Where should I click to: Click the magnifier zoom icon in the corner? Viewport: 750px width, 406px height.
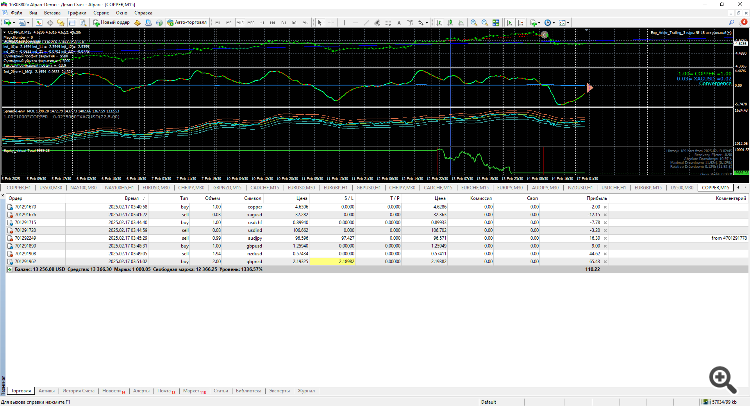click(720, 377)
